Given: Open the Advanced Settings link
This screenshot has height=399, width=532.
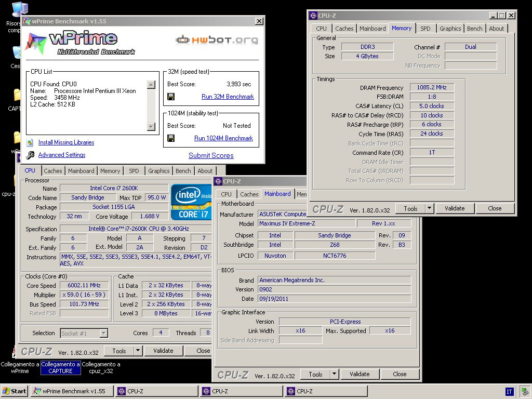Looking at the screenshot, I should (62, 155).
